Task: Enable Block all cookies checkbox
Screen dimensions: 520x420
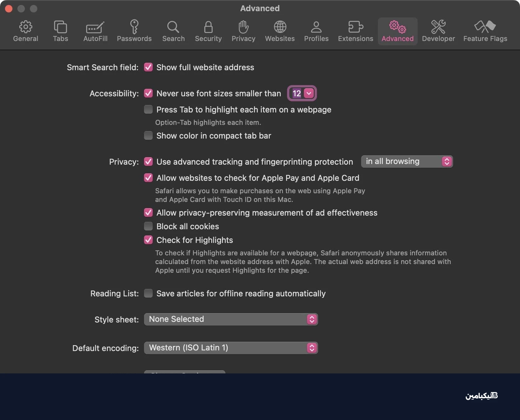Action: click(148, 226)
